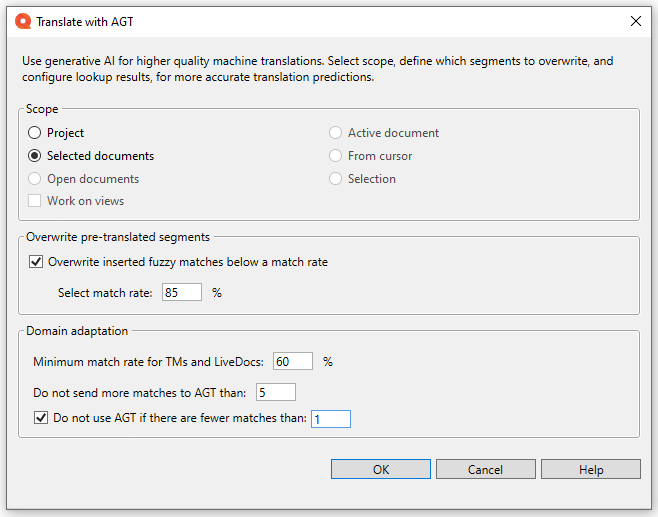Viewport: 658px width, 517px height.
Task: Focus the Minimum match rate field showing 60
Action: pos(293,361)
